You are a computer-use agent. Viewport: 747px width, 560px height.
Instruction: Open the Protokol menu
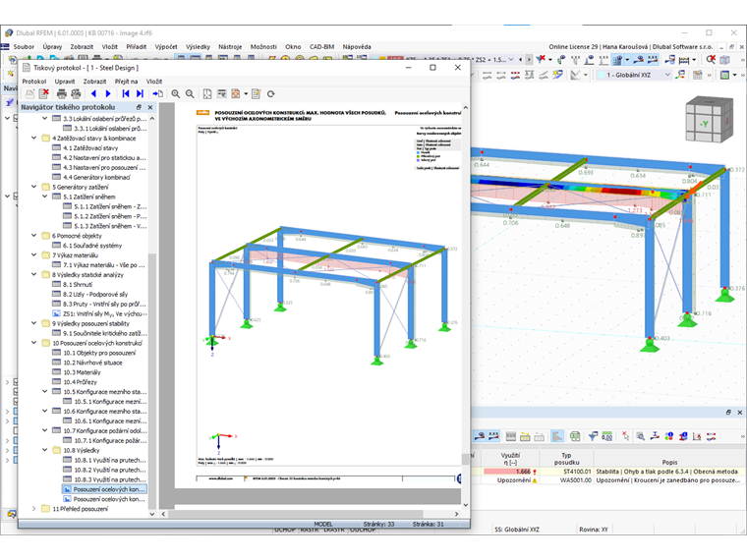(x=33, y=82)
